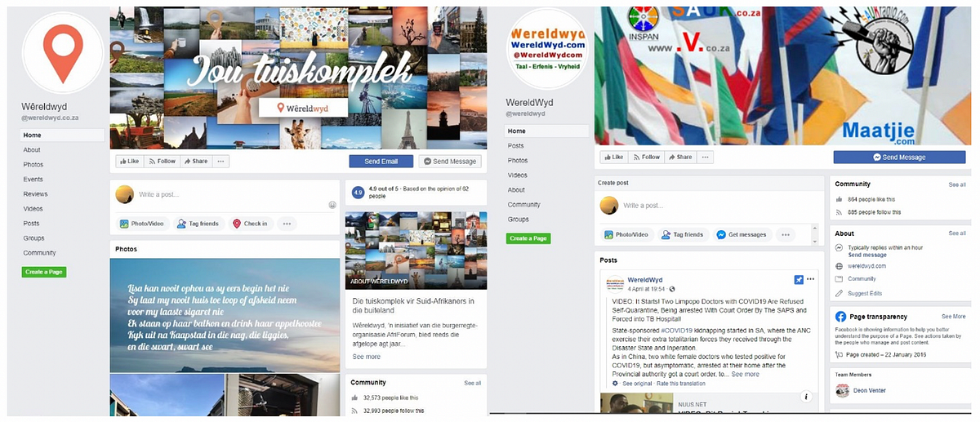Click See More under Page transparency
The image size is (980, 422).
click(953, 316)
